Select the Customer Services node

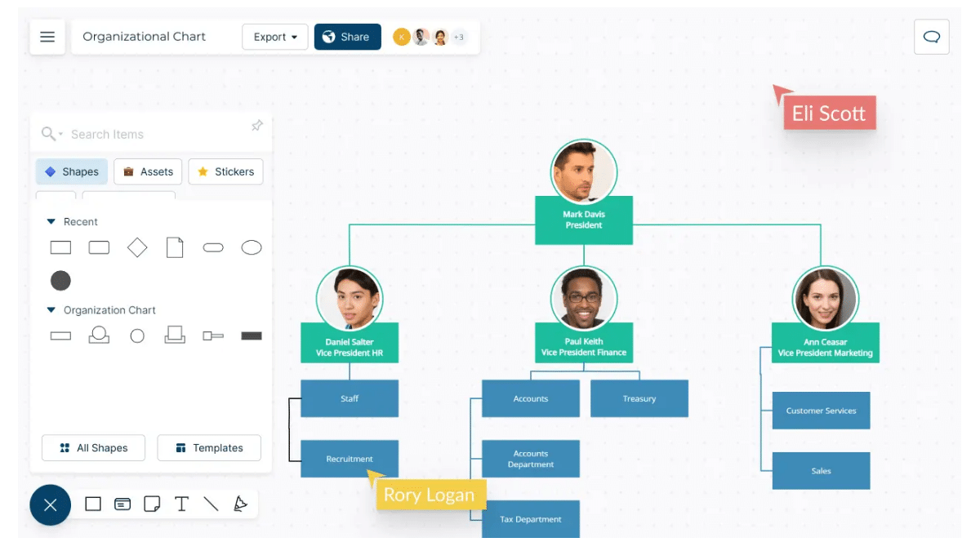[x=822, y=411]
